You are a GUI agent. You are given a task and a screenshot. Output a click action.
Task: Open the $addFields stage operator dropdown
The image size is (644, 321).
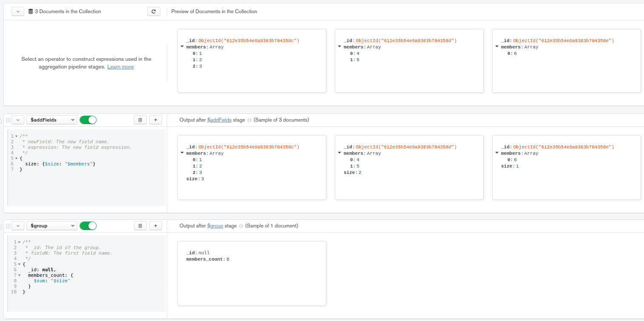click(51, 120)
